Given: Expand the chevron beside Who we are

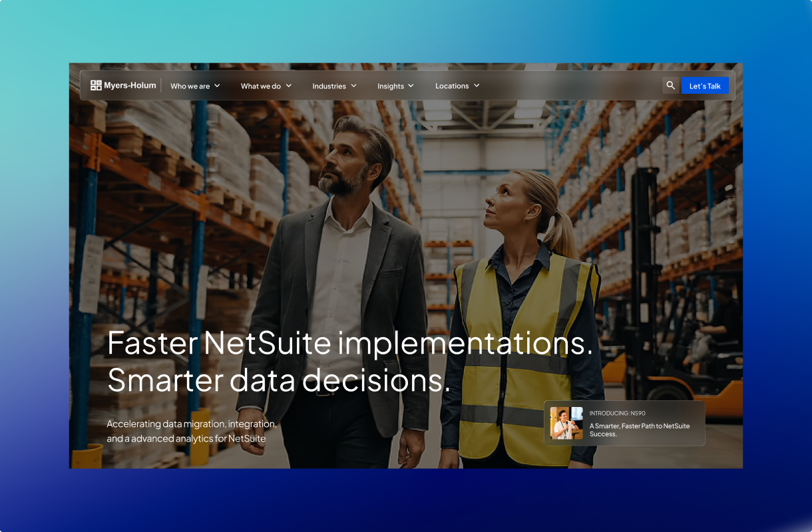Looking at the screenshot, I should [217, 86].
